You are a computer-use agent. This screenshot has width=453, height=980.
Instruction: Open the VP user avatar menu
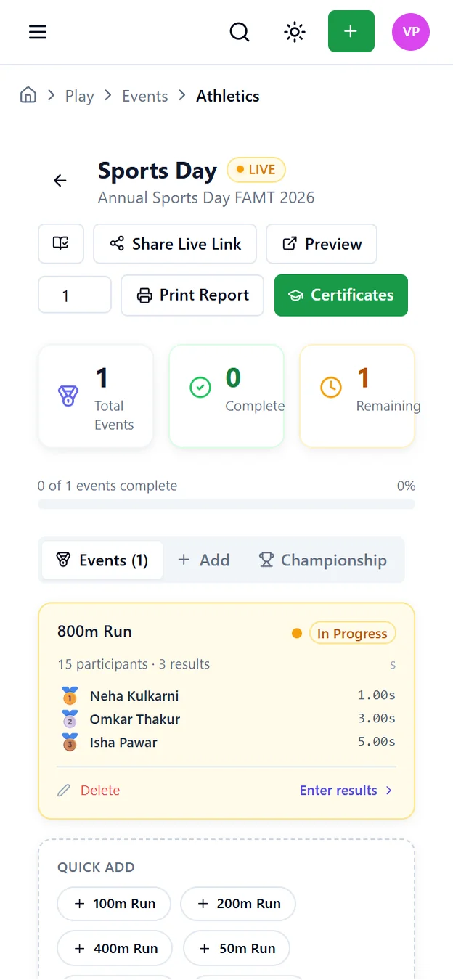point(411,32)
